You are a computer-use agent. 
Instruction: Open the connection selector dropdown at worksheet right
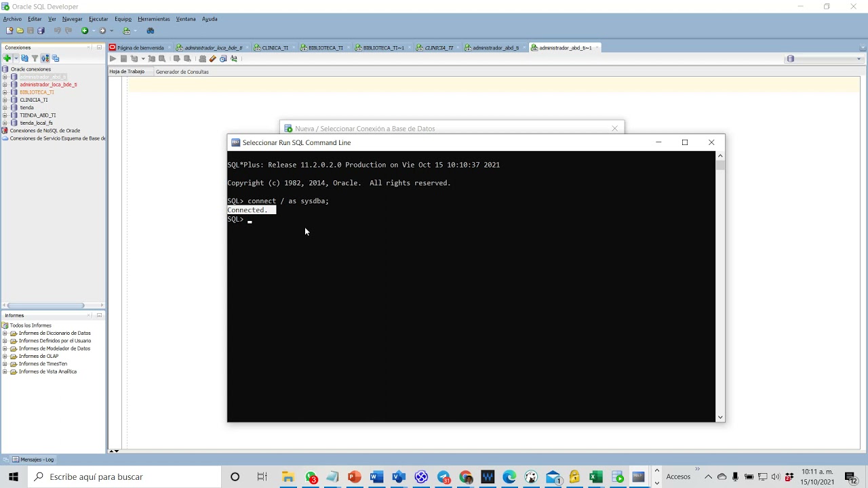[859, 59]
